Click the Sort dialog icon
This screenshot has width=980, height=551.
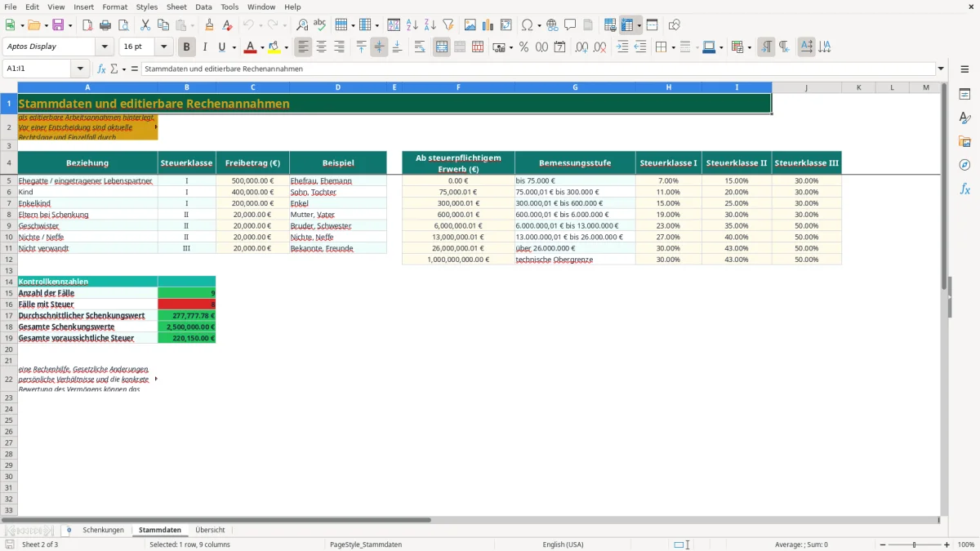coord(394,25)
